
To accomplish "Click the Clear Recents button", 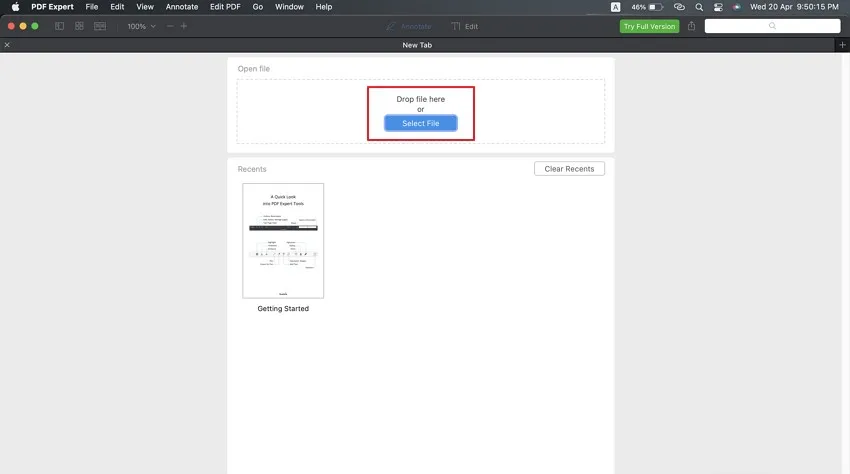I will (x=569, y=169).
